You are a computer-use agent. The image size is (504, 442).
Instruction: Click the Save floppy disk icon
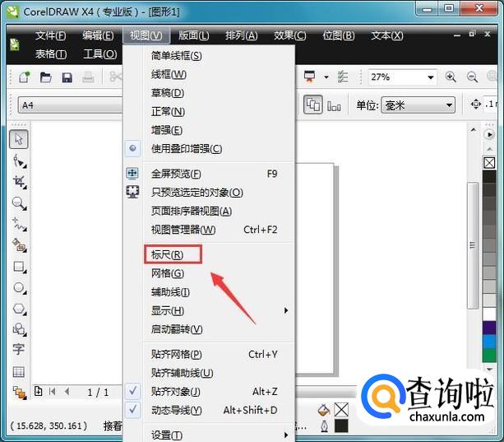pos(67,77)
